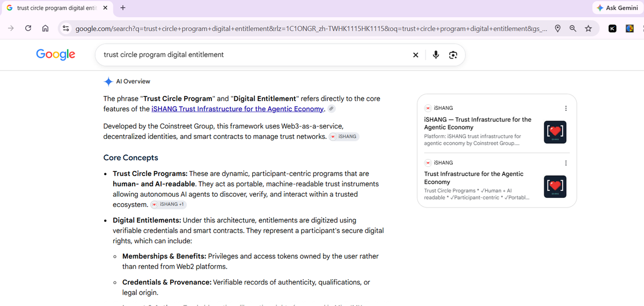The height and width of the screenshot is (306, 644).
Task: Close the trust circle program browser tab
Action: (x=105, y=8)
